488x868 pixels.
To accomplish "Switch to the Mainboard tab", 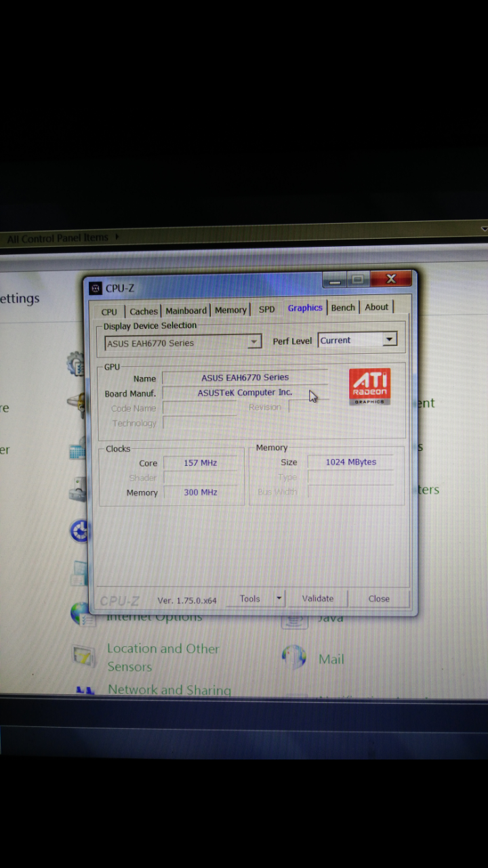I will click(186, 311).
